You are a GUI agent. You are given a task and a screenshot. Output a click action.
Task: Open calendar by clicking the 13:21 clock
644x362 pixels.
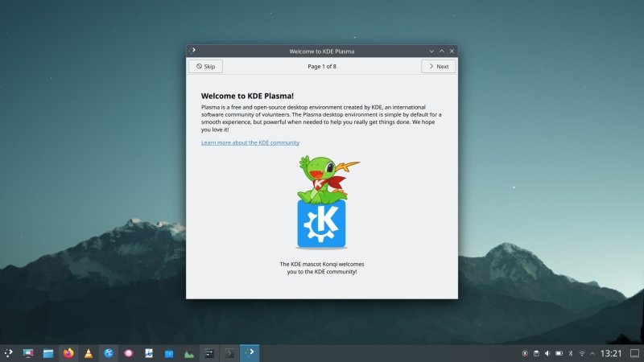tap(611, 353)
